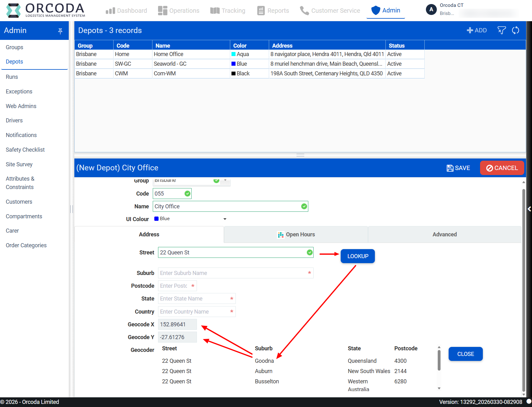Close the geocoder results
The height and width of the screenshot is (407, 532).
click(x=465, y=354)
